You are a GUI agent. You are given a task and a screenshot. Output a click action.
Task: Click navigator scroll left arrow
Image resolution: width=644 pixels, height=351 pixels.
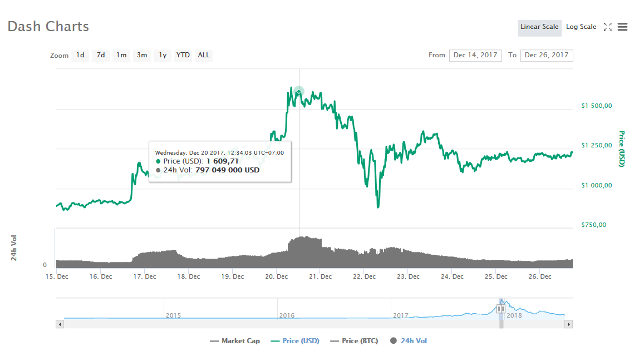click(x=60, y=324)
